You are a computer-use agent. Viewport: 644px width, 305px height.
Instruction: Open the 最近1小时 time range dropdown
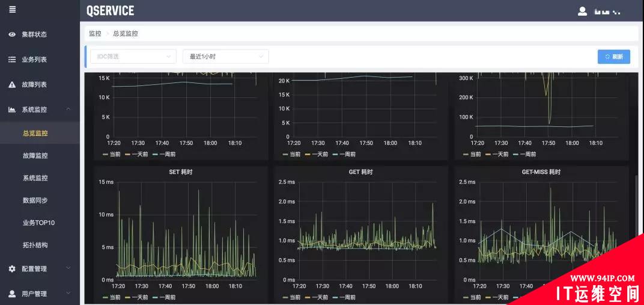tap(225, 57)
